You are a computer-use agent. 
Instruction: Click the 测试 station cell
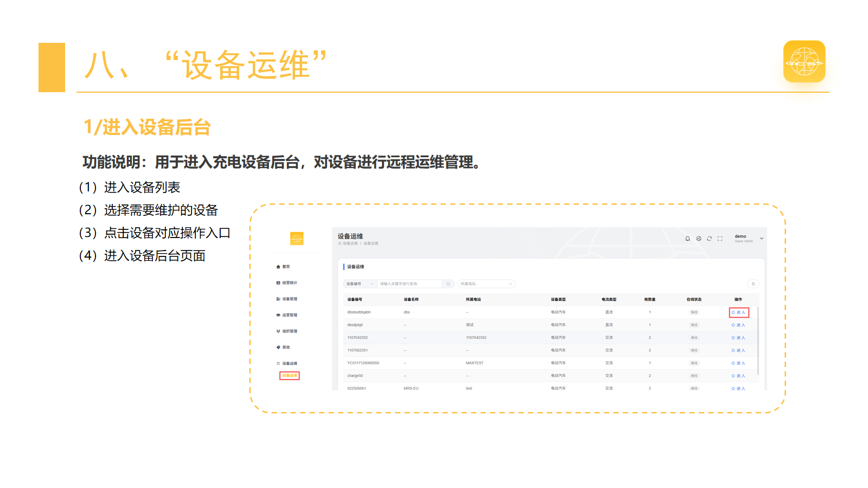coord(470,325)
